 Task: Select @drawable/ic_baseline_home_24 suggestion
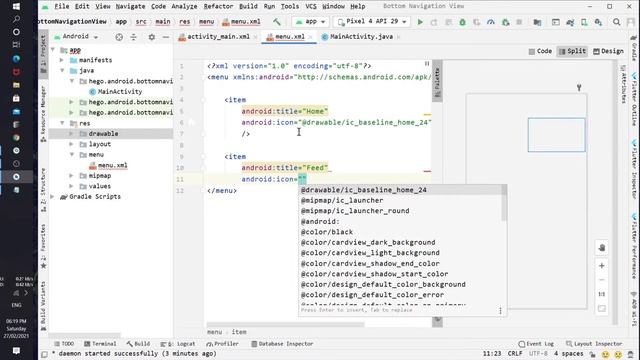click(400, 190)
